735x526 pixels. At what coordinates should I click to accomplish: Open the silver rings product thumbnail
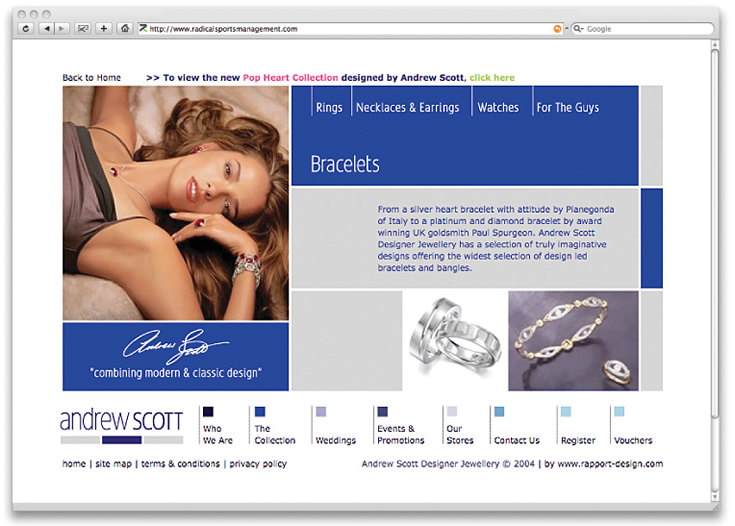click(x=455, y=340)
